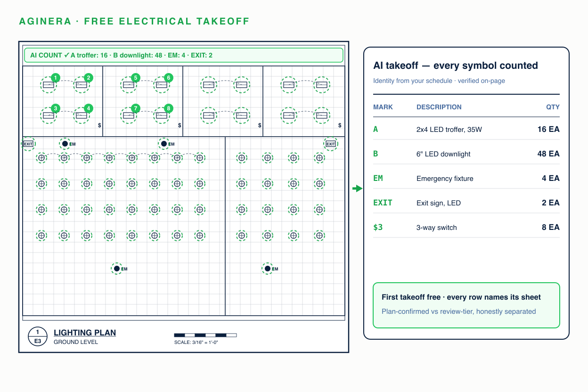Click the MARK column header
588x392 pixels.
[383, 107]
